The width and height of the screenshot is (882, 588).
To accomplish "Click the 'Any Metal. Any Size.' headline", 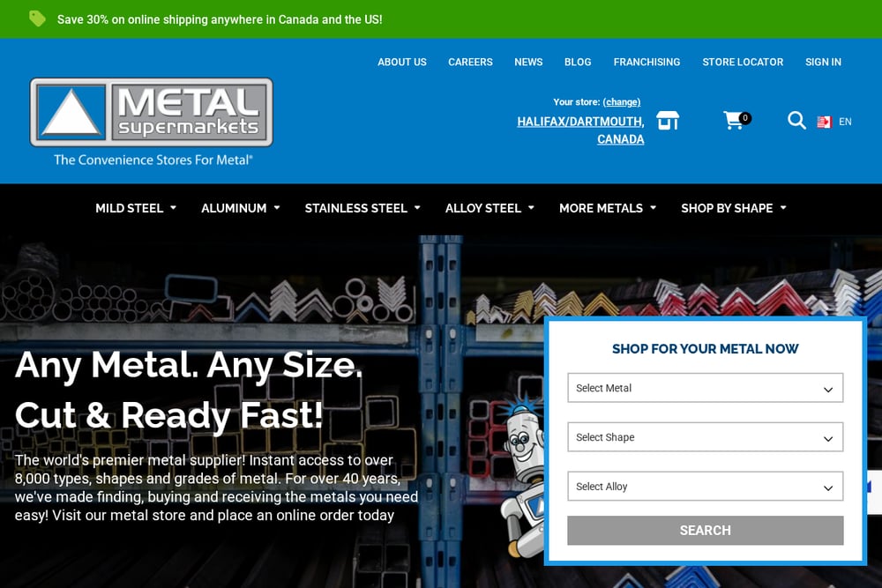I will [189, 365].
